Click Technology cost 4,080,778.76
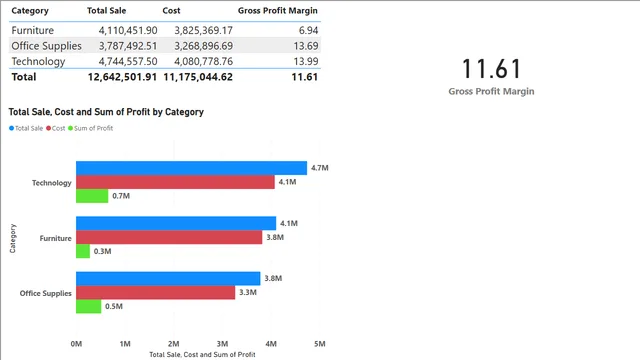The width and height of the screenshot is (640, 360). coord(203,61)
